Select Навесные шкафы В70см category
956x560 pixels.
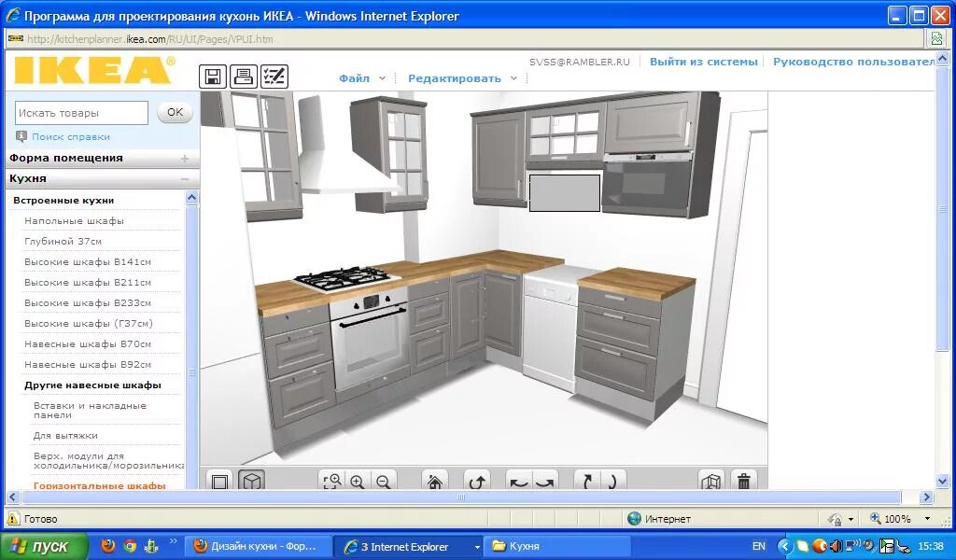pos(88,344)
